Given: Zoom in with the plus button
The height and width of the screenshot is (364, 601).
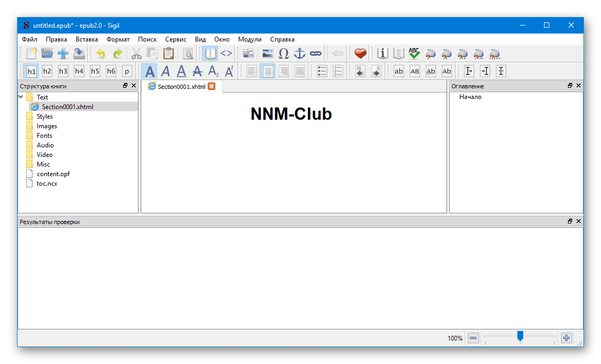Looking at the screenshot, I should 566,338.
